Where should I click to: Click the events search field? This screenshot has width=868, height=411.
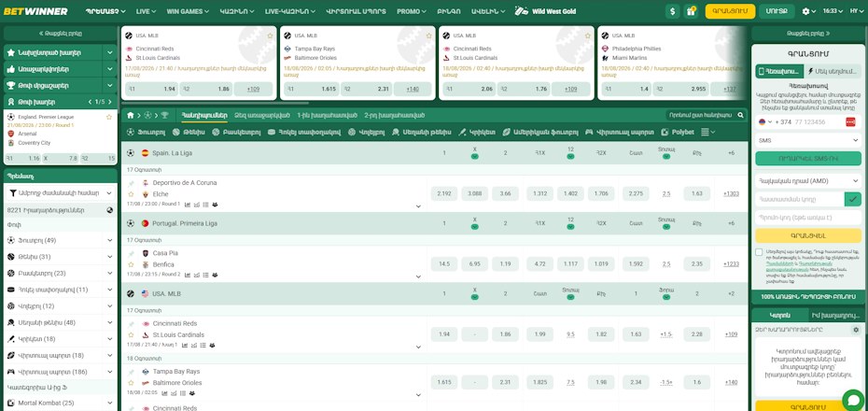click(703, 115)
